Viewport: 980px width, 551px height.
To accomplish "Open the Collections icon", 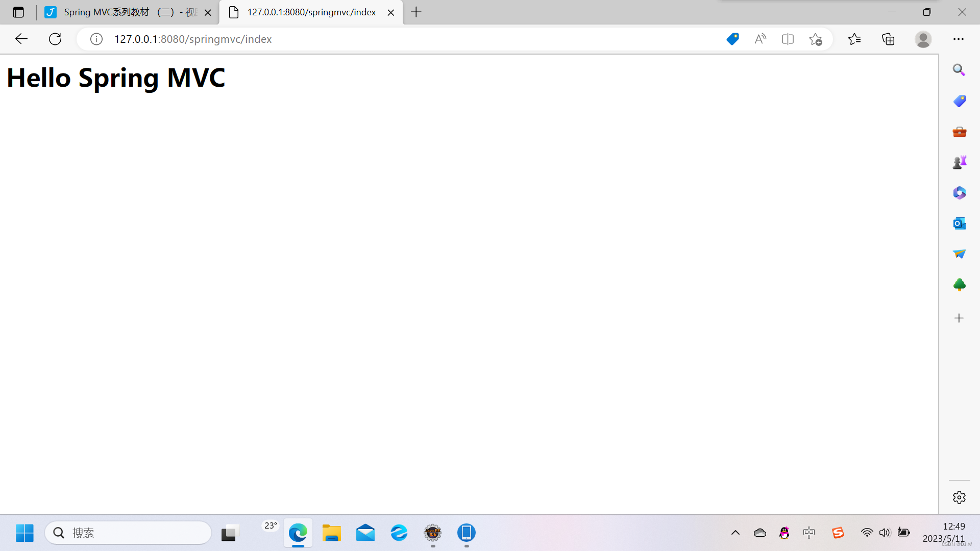I will (x=888, y=39).
